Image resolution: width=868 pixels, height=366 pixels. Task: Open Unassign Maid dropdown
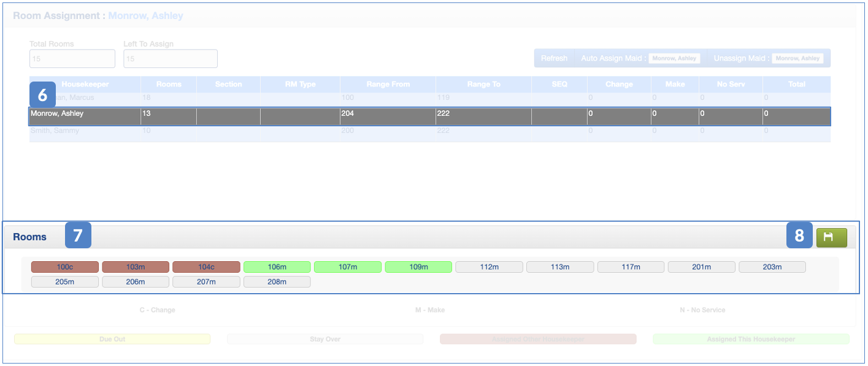point(797,58)
